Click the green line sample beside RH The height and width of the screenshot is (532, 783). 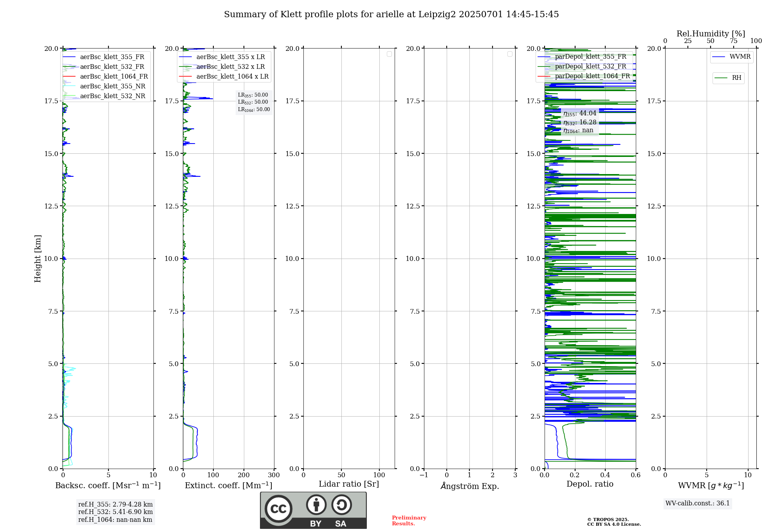[x=721, y=78]
